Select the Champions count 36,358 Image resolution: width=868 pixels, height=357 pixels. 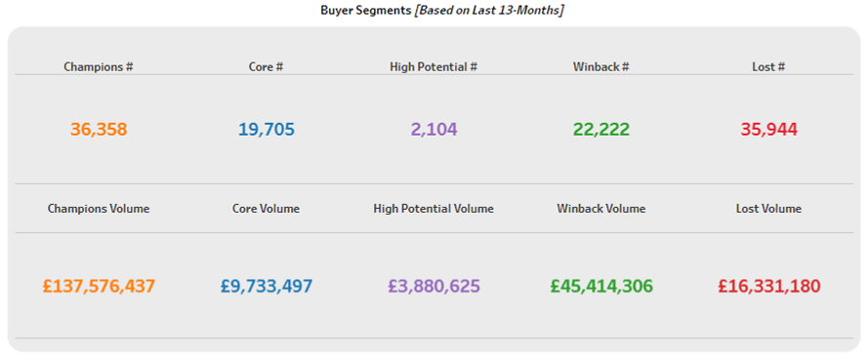[x=99, y=130]
